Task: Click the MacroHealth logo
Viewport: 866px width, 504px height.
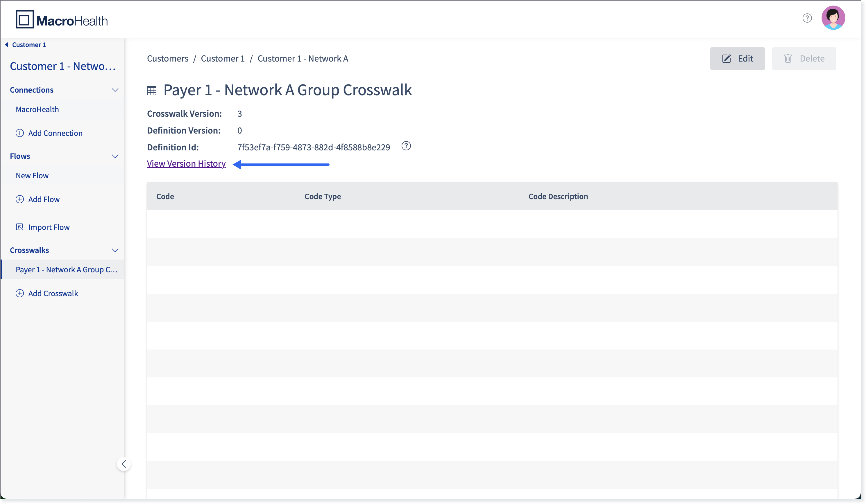Action: 62,19
